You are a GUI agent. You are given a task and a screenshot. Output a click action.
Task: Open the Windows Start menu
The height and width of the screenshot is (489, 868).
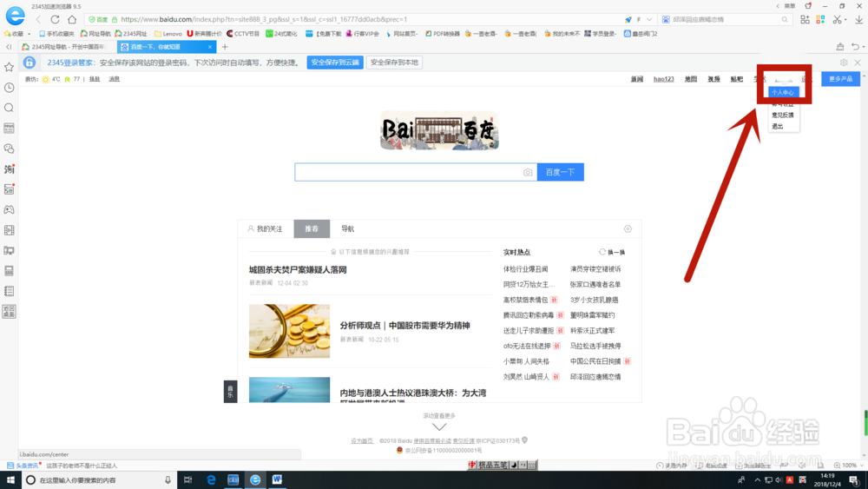(x=10, y=480)
